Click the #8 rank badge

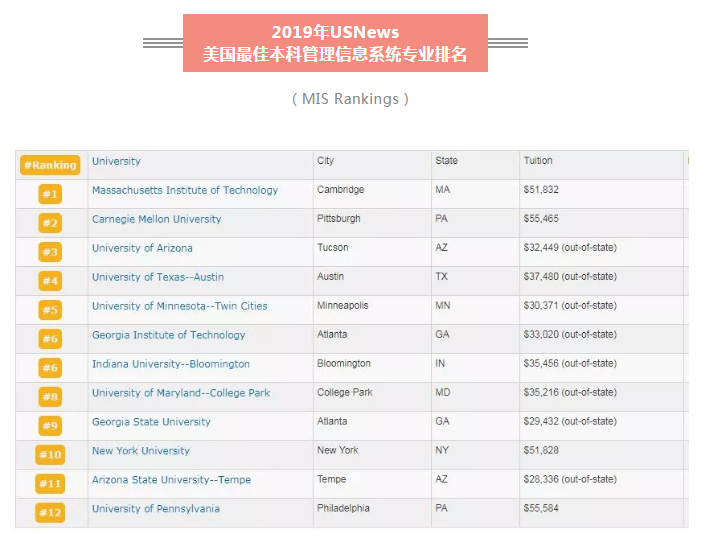tap(50, 397)
